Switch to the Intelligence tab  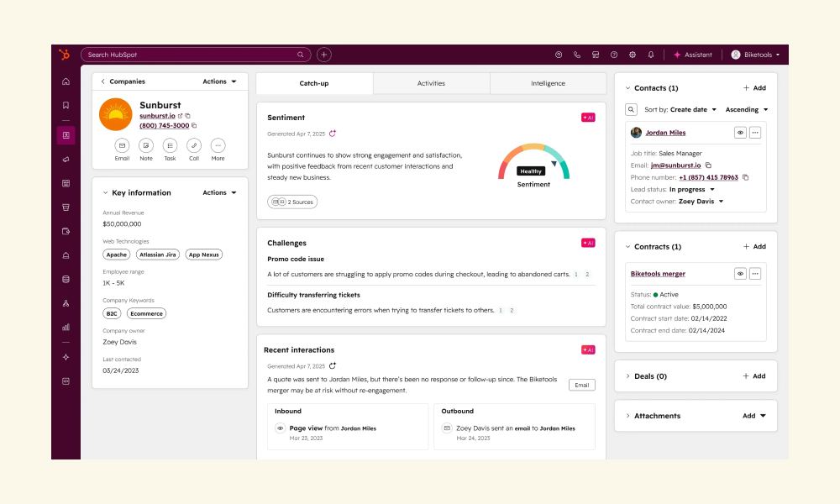coord(548,83)
